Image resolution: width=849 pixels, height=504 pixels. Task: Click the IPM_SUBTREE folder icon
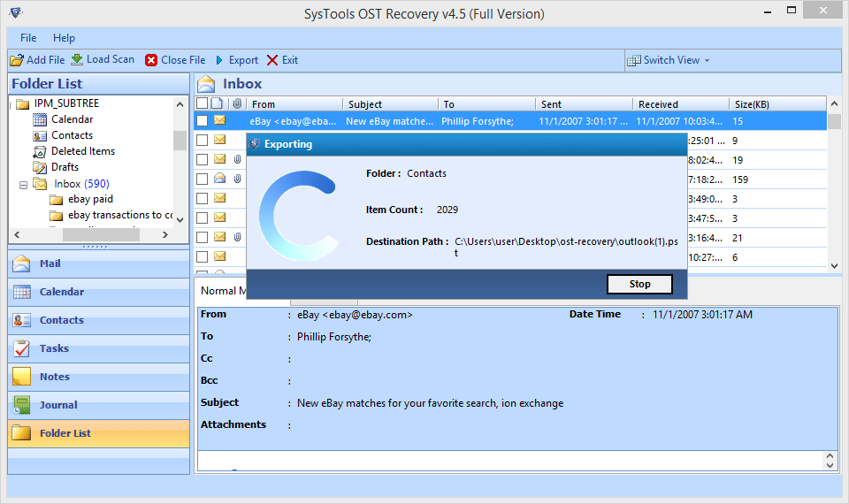(23, 103)
